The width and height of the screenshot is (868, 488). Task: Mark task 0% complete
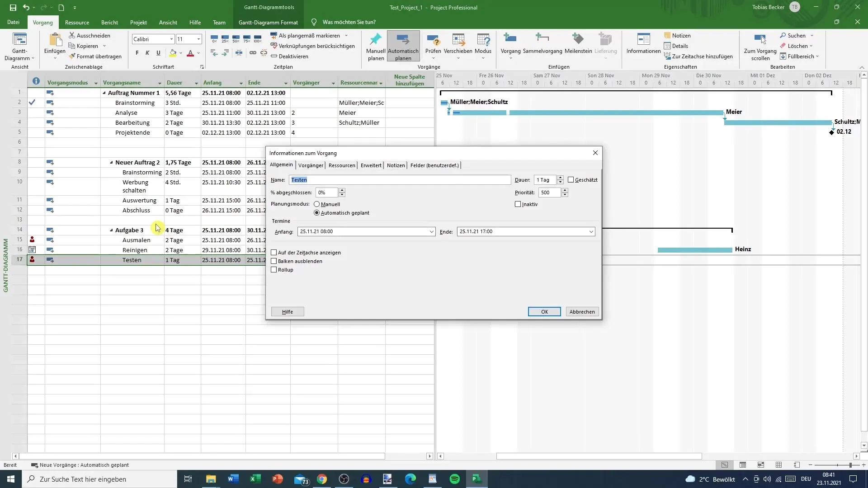click(214, 39)
